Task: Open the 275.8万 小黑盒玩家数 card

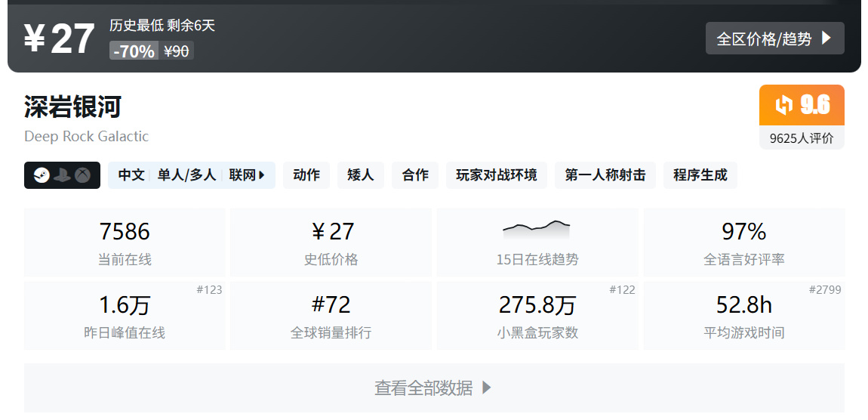Action: click(537, 316)
